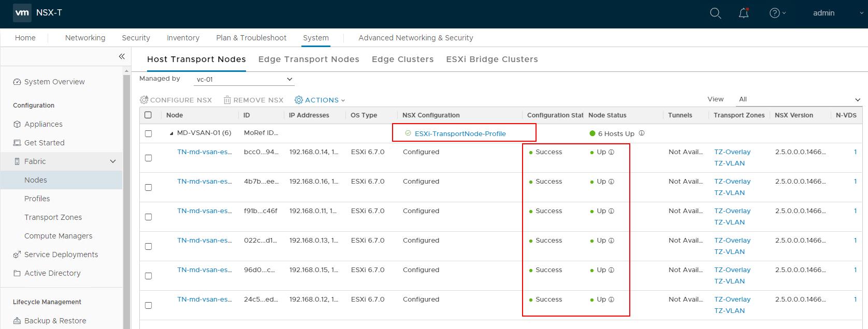The width and height of the screenshot is (868, 329).
Task: Check the row with ID 24c5...ed
Action: coord(148,305)
